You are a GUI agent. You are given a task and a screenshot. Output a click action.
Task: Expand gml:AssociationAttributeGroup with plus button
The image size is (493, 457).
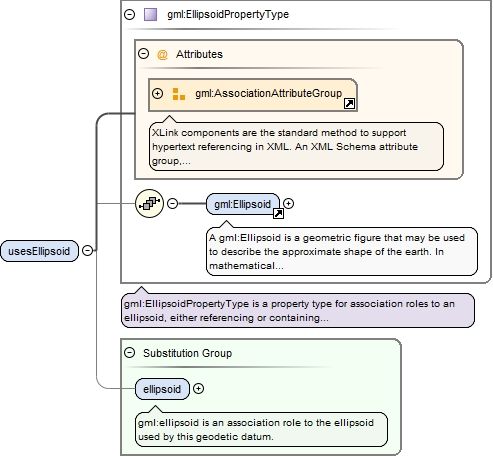tap(157, 93)
